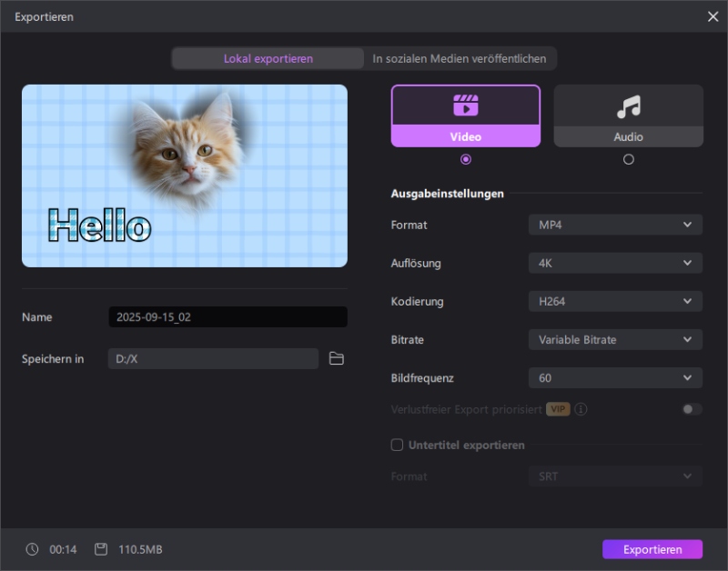Click the VIP badge
Screen dimensions: 728x571
point(558,409)
